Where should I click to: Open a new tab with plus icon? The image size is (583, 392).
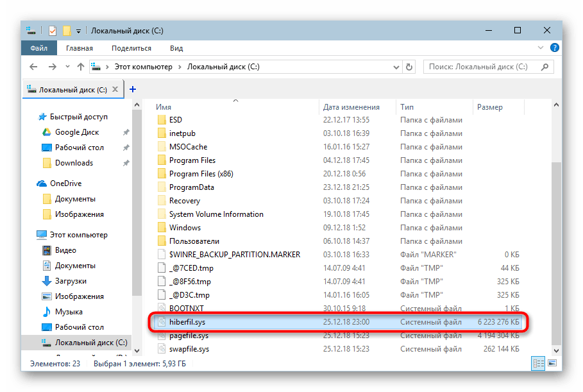(x=133, y=89)
